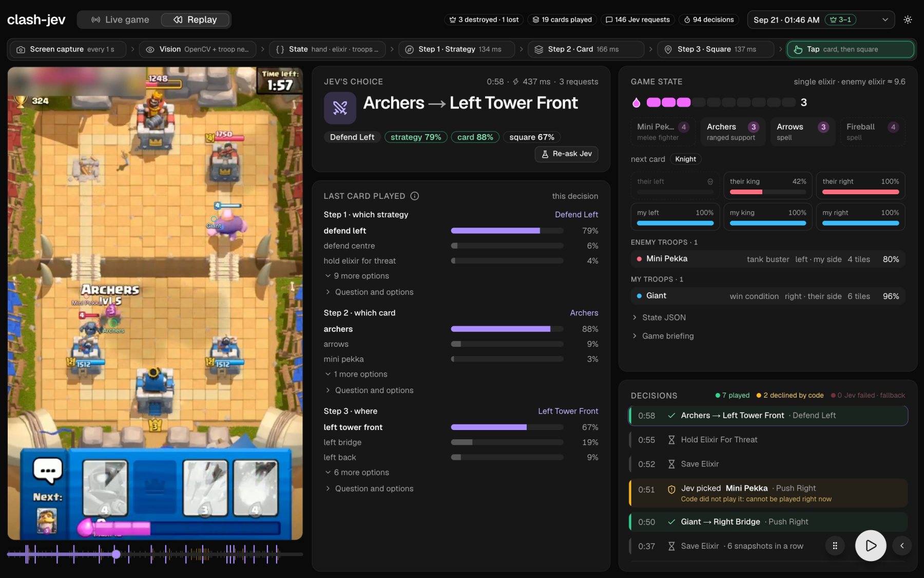The image size is (924, 578).
Task: Click the shield icon in their left tower
Action: coord(710,181)
